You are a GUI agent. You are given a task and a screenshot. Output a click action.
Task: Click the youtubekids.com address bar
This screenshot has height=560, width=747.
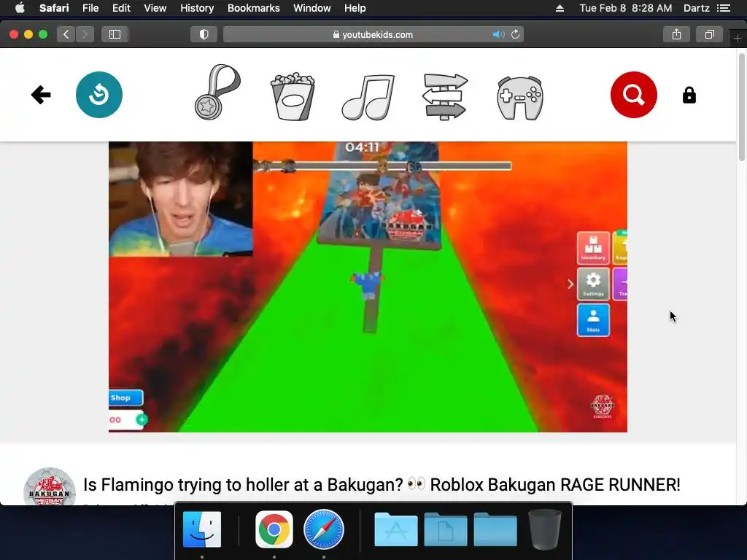(373, 34)
